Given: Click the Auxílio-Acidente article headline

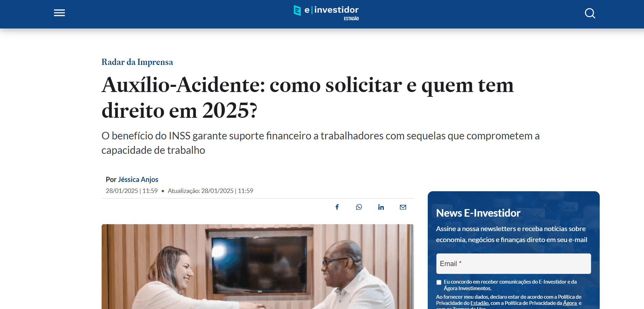Looking at the screenshot, I should coord(308,98).
